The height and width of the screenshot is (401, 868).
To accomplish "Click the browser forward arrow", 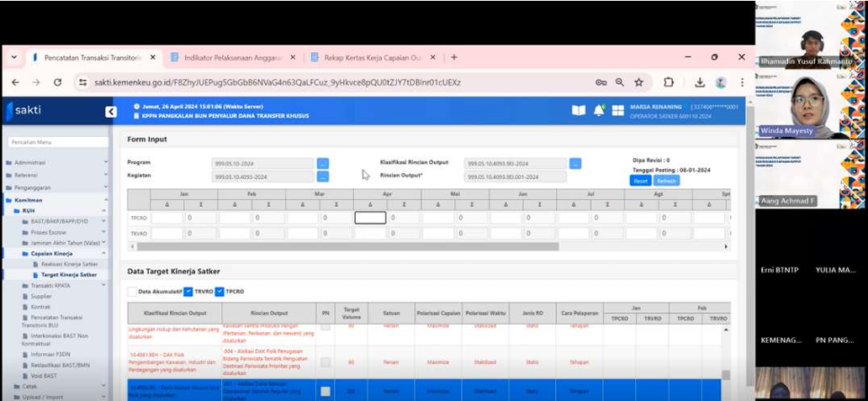I will click(x=36, y=82).
